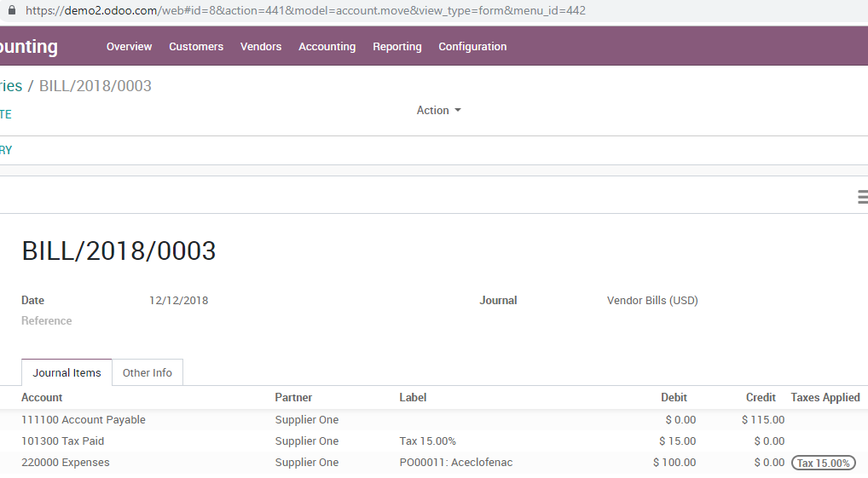868x478 pixels.
Task: Click the $ 15.00 debit amount
Action: pyautogui.click(x=677, y=441)
